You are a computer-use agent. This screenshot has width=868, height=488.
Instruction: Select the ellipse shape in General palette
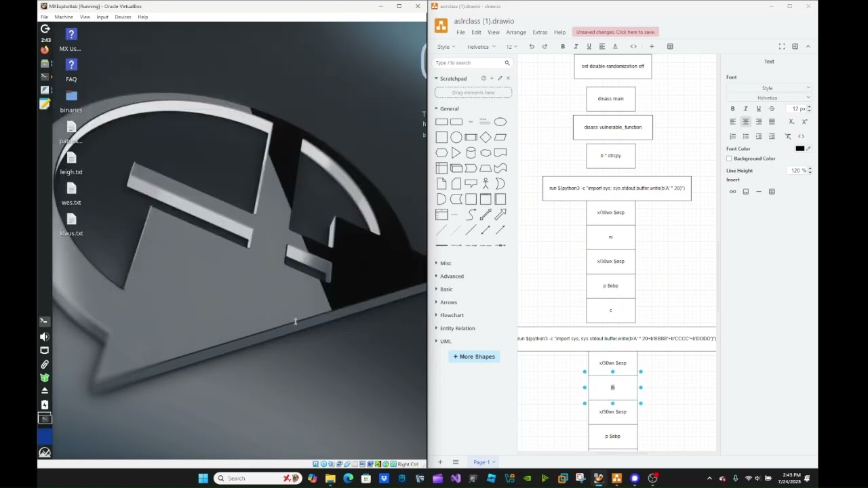(x=500, y=122)
